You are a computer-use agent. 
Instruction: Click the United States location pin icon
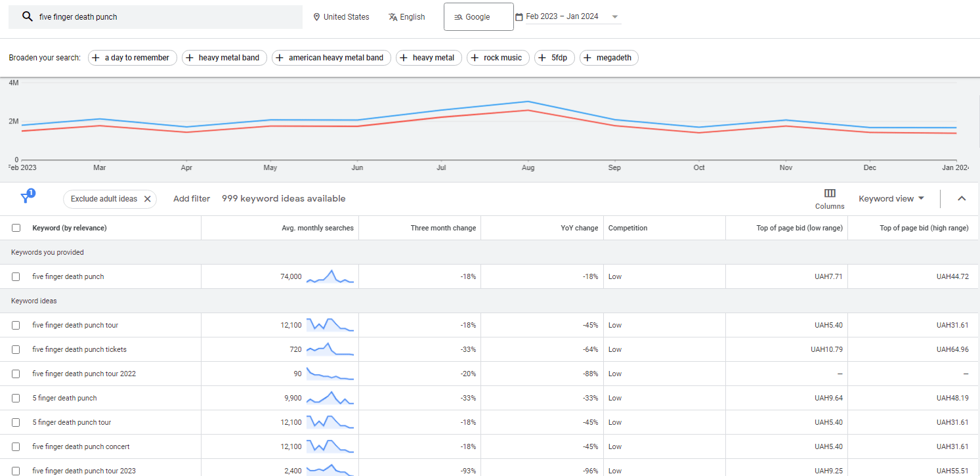[x=316, y=17]
